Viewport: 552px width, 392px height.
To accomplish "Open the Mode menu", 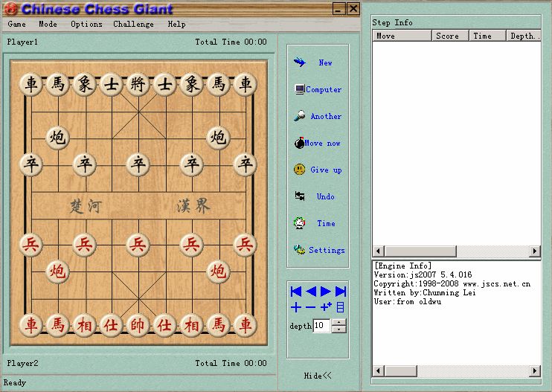I will (48, 24).
